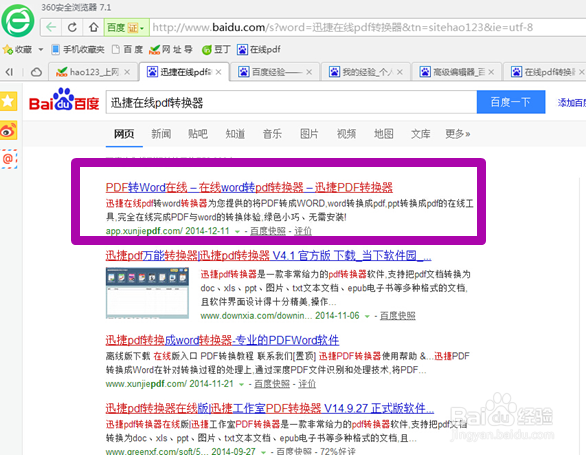
Task: Click the Baidu search input box
Action: (x=291, y=102)
